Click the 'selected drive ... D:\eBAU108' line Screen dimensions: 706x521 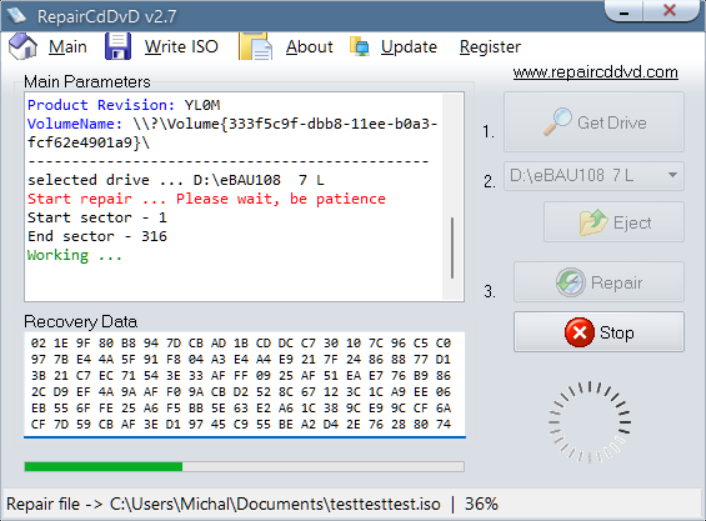(176, 180)
